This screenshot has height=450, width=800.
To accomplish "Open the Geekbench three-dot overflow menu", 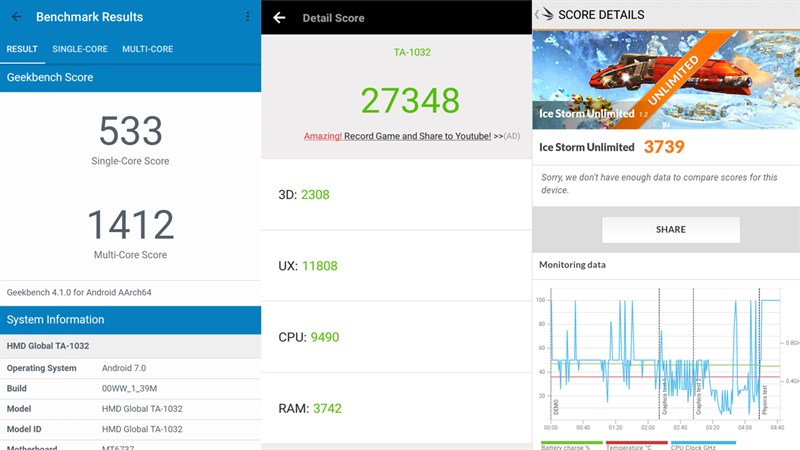I will [247, 16].
